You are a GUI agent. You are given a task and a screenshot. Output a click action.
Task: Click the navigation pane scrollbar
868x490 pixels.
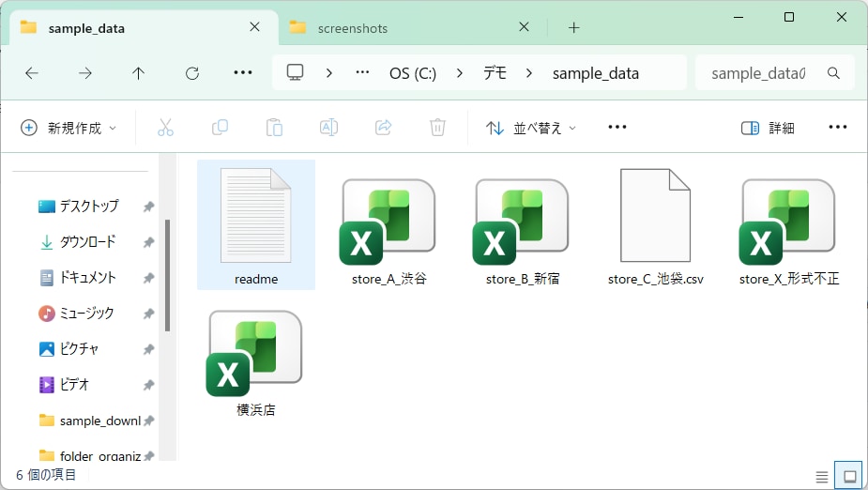click(167, 276)
